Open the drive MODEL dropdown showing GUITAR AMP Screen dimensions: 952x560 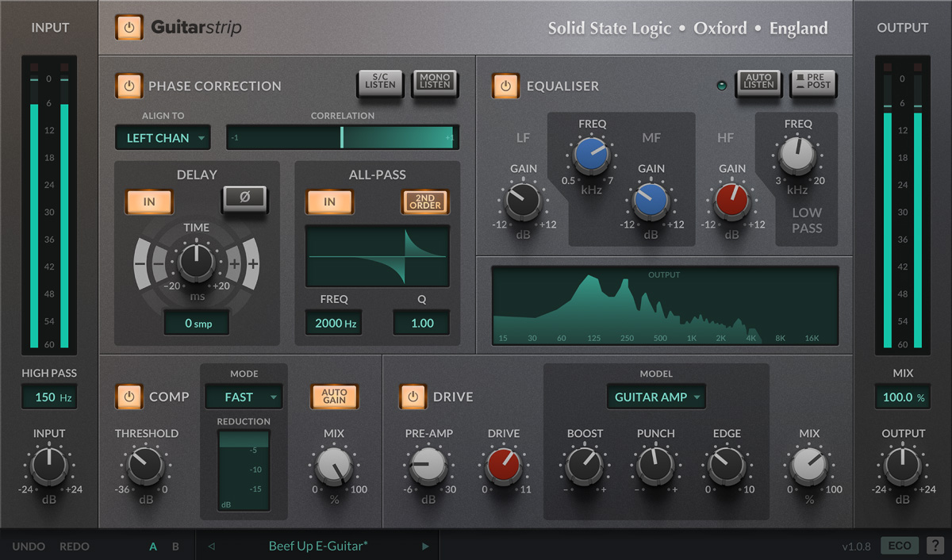(x=656, y=397)
